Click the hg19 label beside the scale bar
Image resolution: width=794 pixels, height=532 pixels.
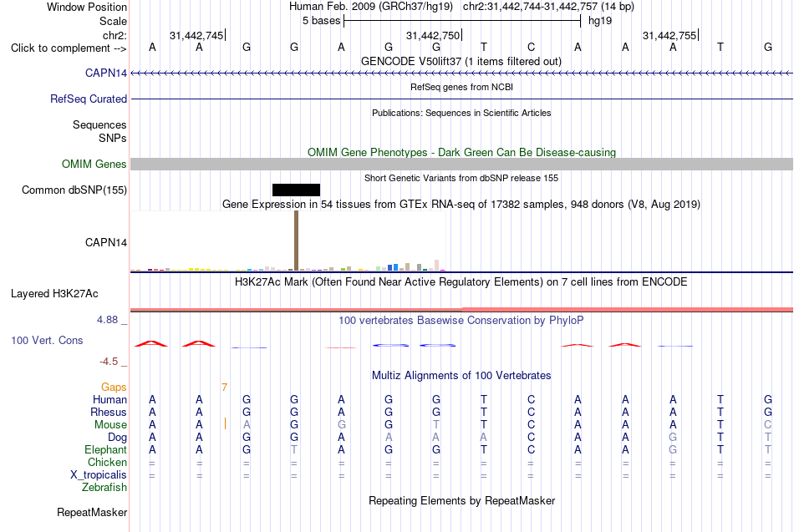pyautogui.click(x=600, y=21)
